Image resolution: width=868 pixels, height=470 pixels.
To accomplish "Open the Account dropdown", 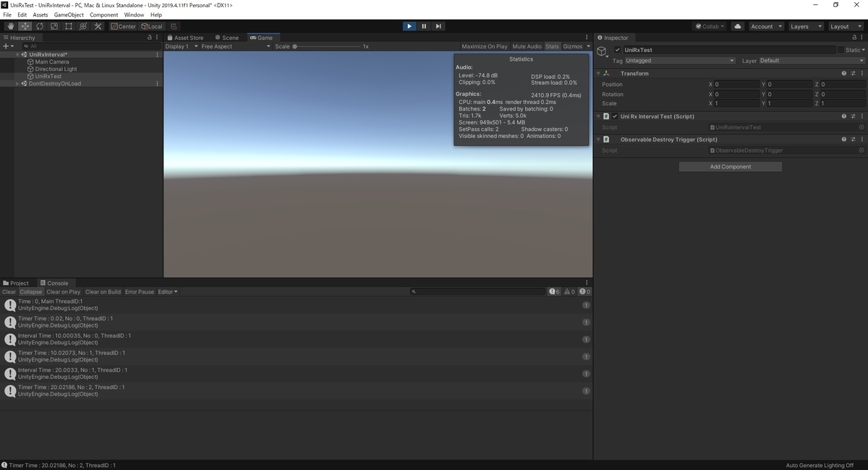I will tap(765, 26).
